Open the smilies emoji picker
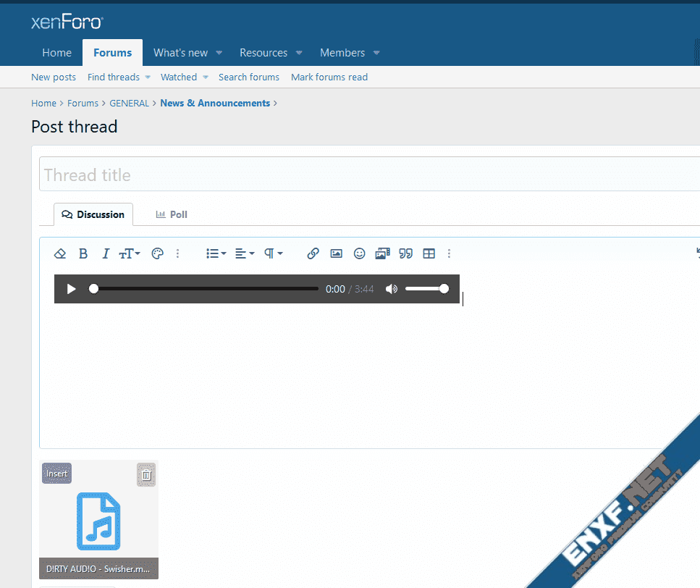 point(359,253)
